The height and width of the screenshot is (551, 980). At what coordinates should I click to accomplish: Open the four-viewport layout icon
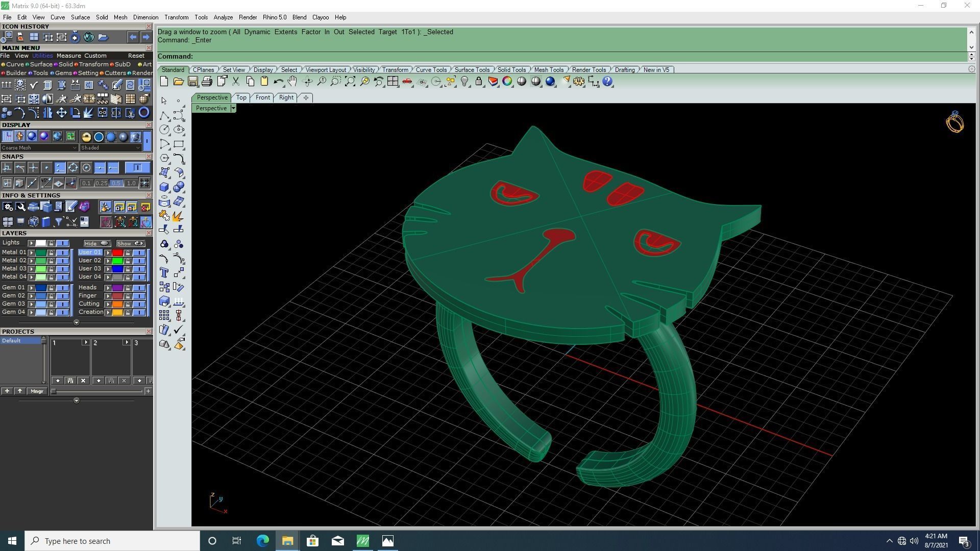point(393,82)
